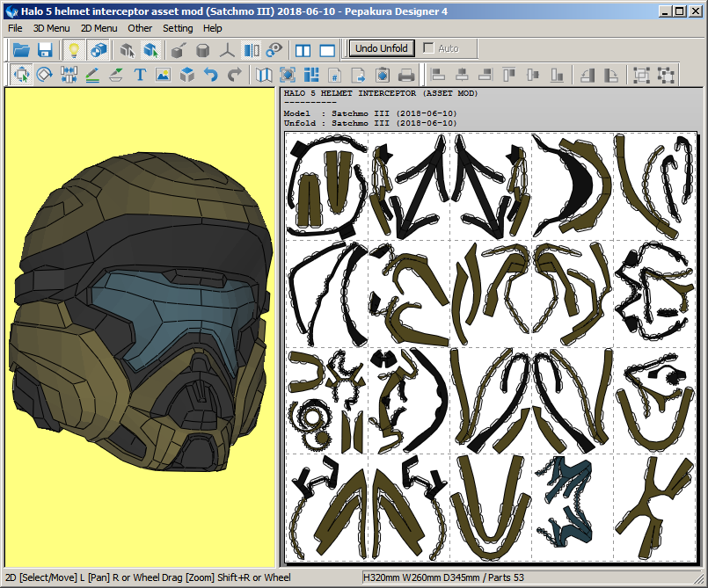Click the Undo arrow icon
The width and height of the screenshot is (708, 588).
211,76
